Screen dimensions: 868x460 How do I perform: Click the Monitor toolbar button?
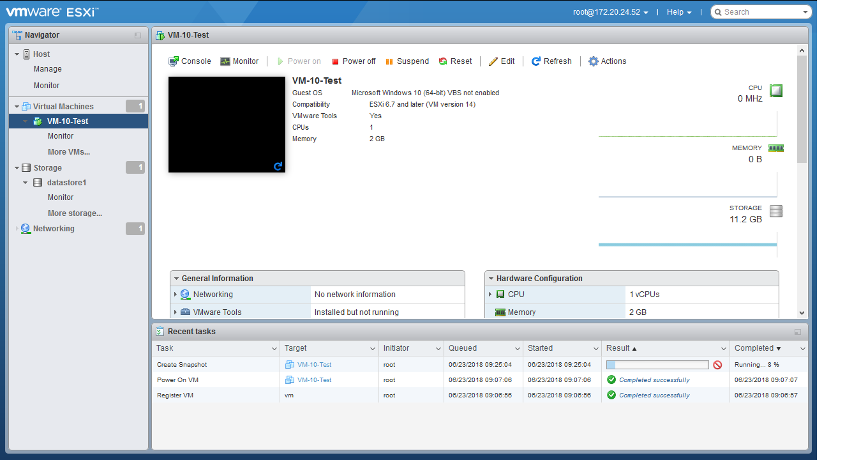[239, 61]
